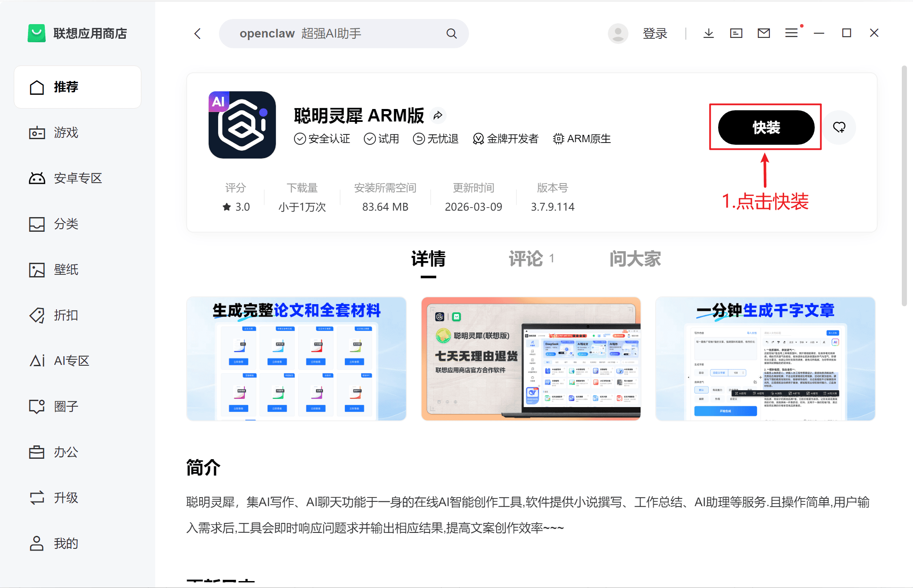
Task: Click the Lenovo App Store logo icon
Action: tap(37, 33)
